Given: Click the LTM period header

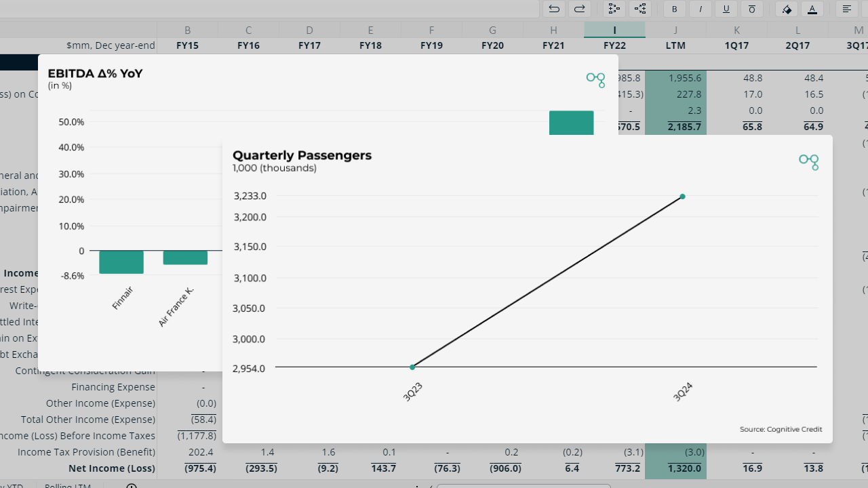Looking at the screenshot, I should pyautogui.click(x=676, y=45).
